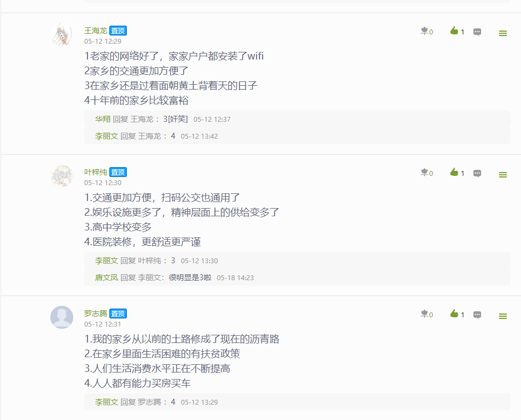
Task: Open replier 华翔's profile link
Action: 103,119
